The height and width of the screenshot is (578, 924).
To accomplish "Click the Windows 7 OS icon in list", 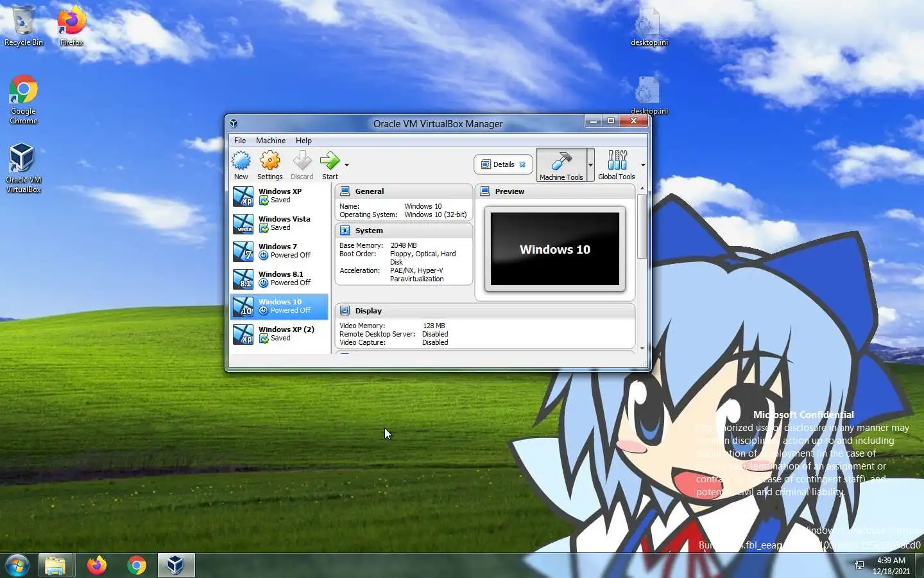I will (243, 251).
